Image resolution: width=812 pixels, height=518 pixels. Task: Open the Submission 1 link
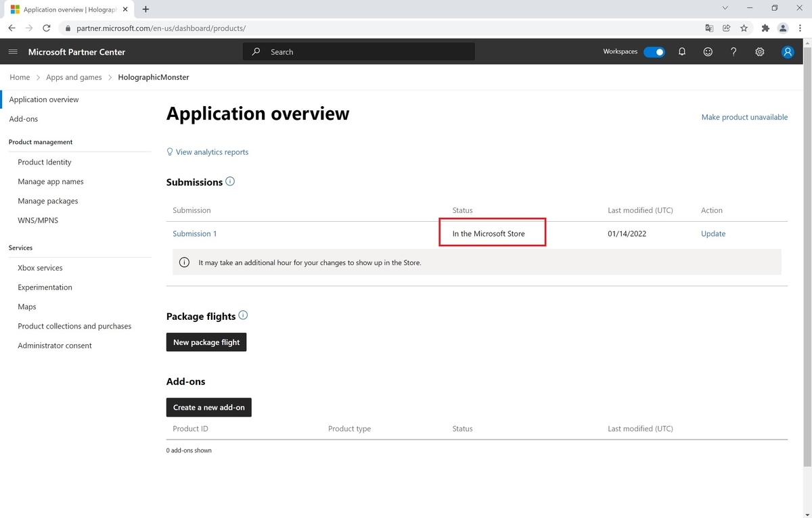pos(195,233)
